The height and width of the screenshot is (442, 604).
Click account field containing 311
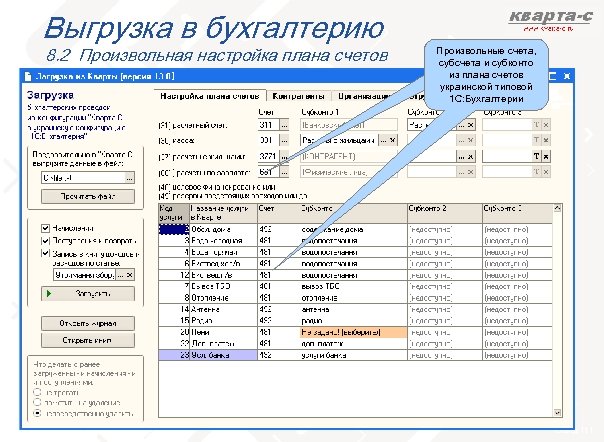[269, 125]
